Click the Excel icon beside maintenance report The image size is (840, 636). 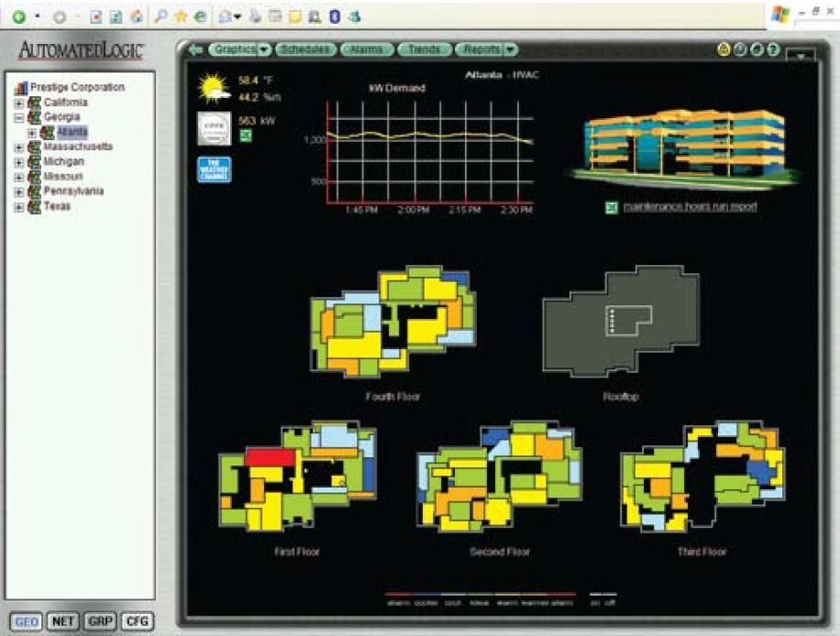click(612, 208)
